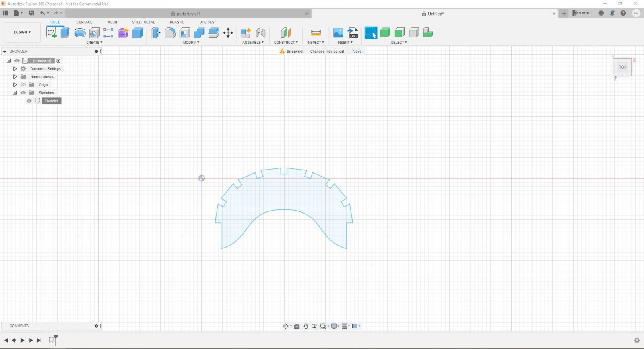Select the Joint tool
Screen dimensions: 644x349
[x=260, y=33]
